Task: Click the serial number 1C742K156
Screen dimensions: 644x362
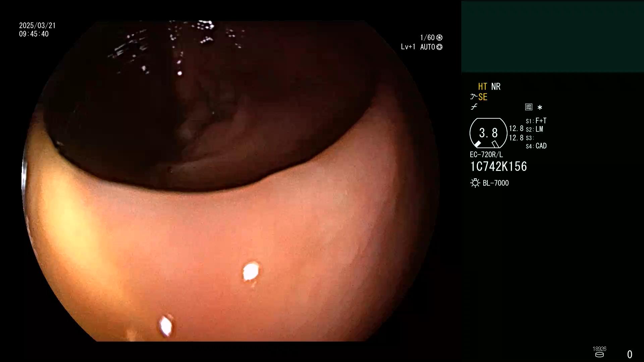Action: (x=498, y=167)
